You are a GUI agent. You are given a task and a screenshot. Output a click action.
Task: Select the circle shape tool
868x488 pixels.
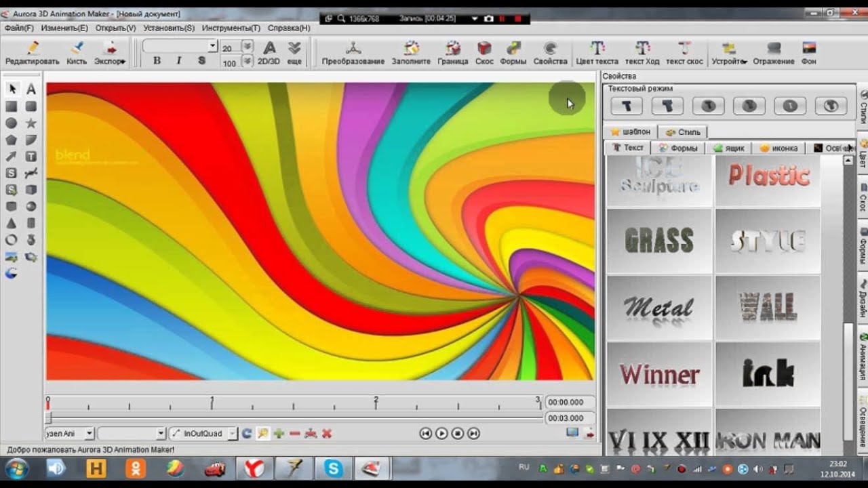click(12, 123)
